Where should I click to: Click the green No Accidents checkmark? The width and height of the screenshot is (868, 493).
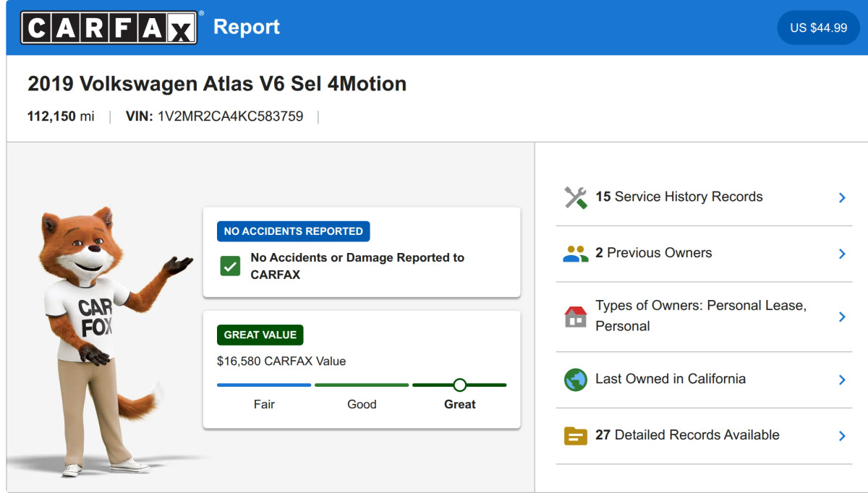[230, 266]
